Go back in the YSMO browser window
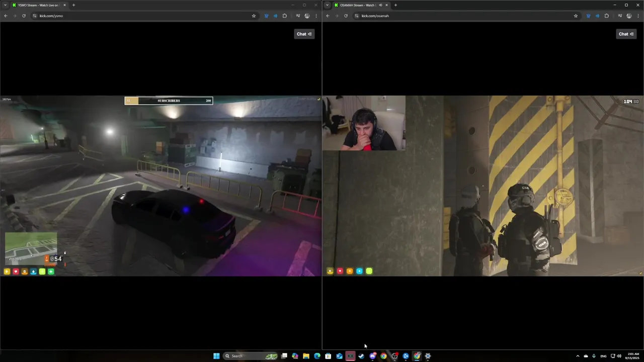The image size is (644, 362). (x=6, y=16)
